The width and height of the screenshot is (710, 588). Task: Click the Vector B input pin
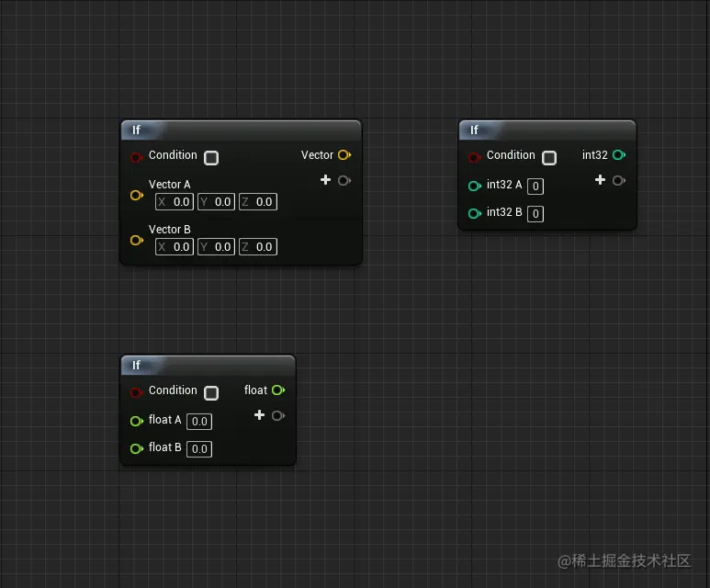(x=137, y=240)
